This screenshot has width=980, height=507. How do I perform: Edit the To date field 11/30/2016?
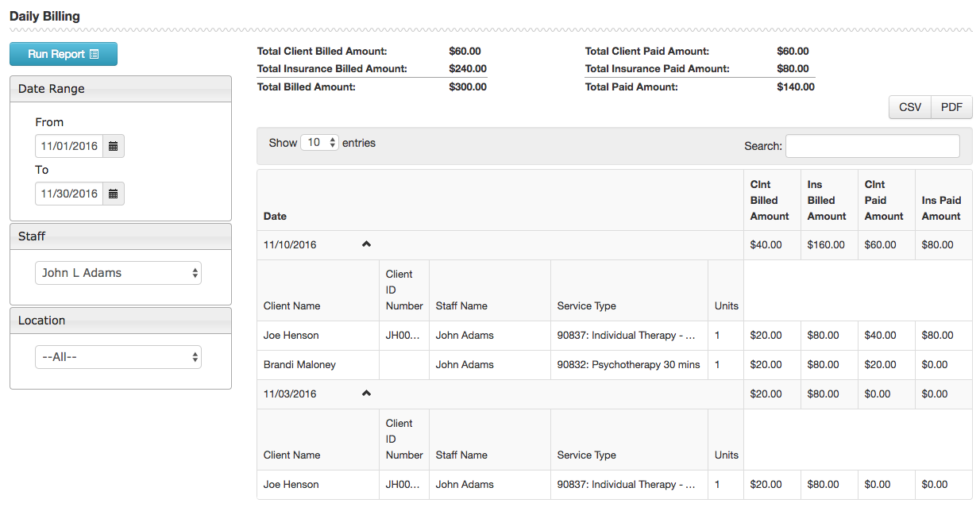tap(69, 194)
